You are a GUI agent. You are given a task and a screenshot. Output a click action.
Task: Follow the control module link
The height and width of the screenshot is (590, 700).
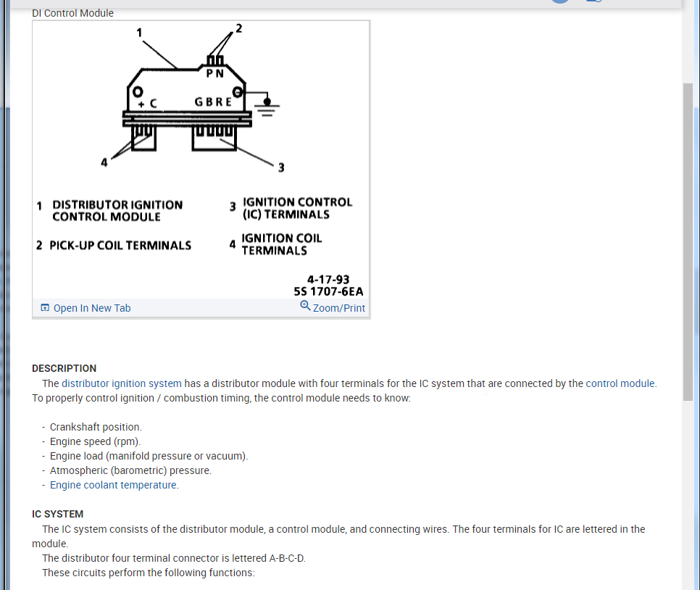tap(620, 383)
